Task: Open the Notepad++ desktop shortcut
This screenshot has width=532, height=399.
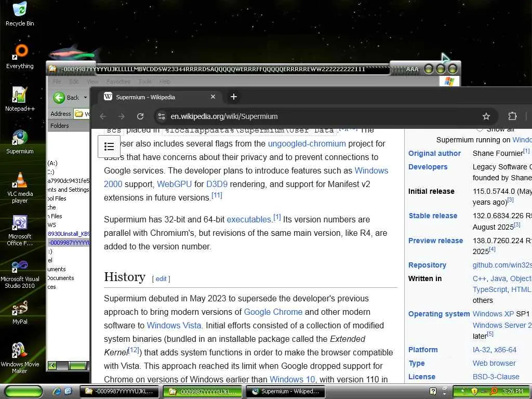Action: [x=20, y=99]
